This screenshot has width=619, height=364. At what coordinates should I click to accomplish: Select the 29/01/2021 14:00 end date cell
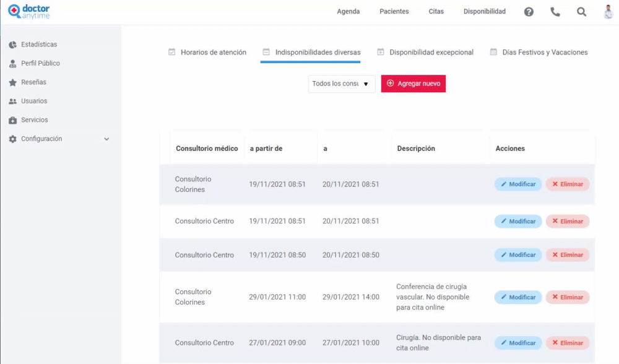[x=350, y=297]
